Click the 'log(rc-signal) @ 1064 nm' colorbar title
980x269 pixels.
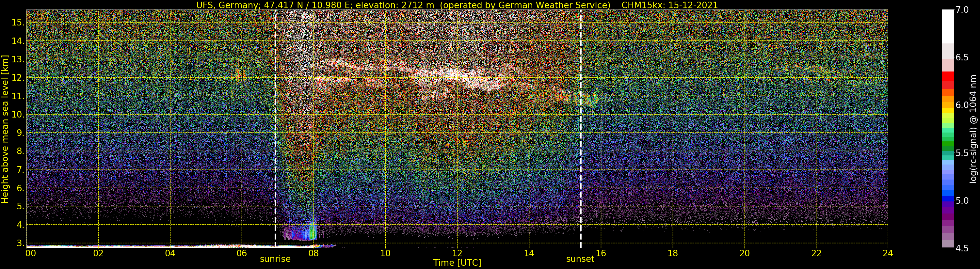[x=972, y=129]
